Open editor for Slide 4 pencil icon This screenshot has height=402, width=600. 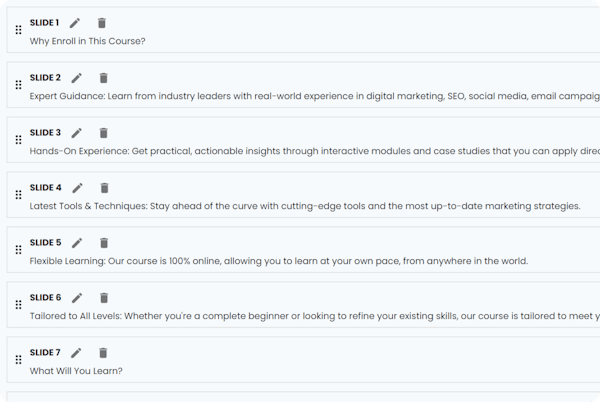pos(77,188)
